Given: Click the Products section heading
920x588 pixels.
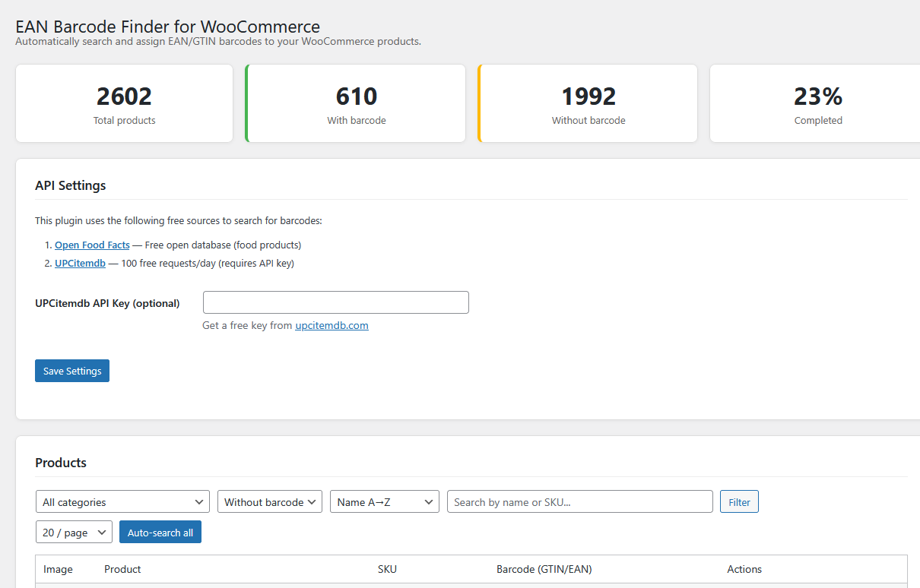Looking at the screenshot, I should [61, 463].
